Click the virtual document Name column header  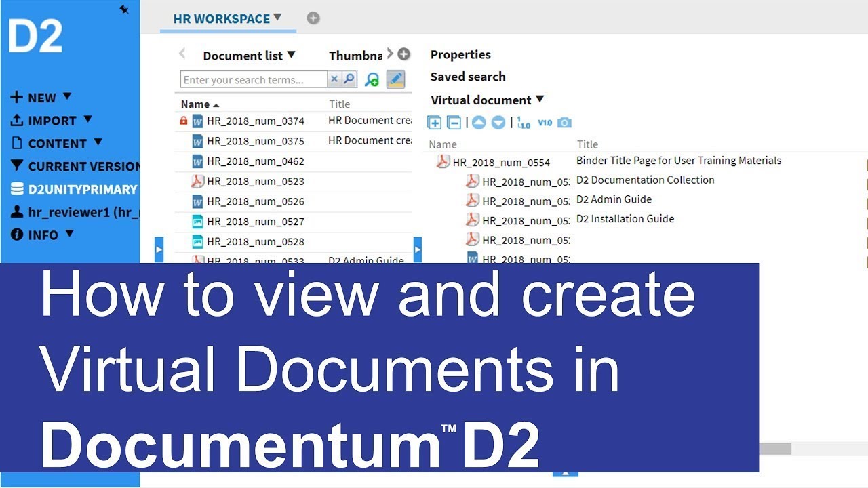pyautogui.click(x=443, y=144)
